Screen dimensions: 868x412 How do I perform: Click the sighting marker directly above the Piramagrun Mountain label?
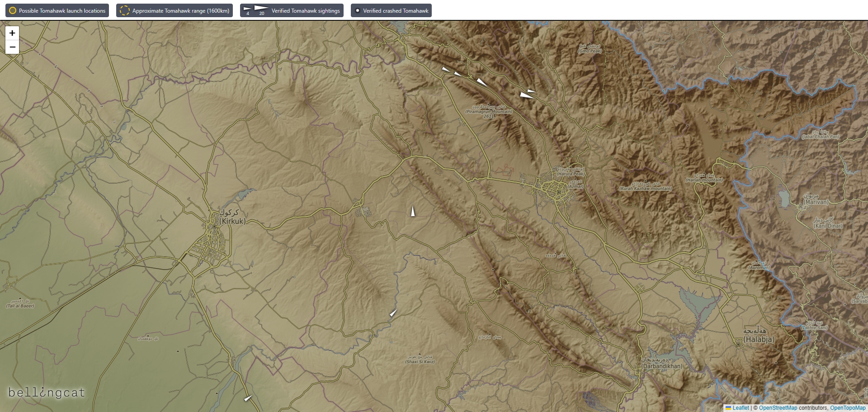pyautogui.click(x=482, y=82)
